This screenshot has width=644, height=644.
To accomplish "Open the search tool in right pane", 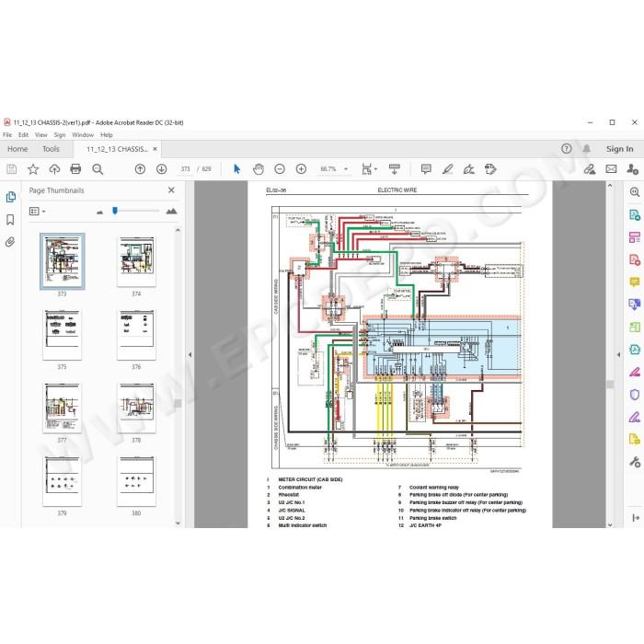I will click(x=635, y=191).
